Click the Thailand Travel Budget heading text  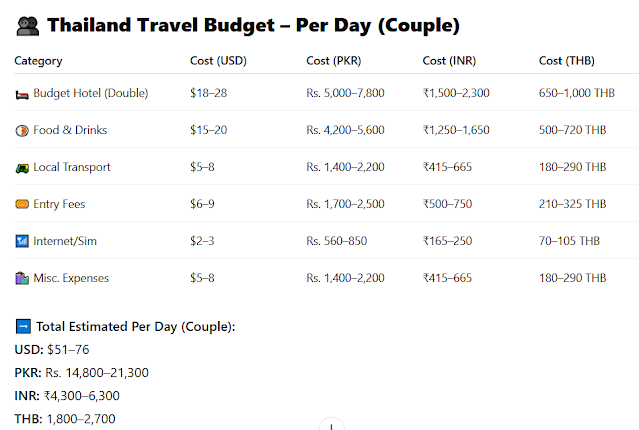[253, 25]
